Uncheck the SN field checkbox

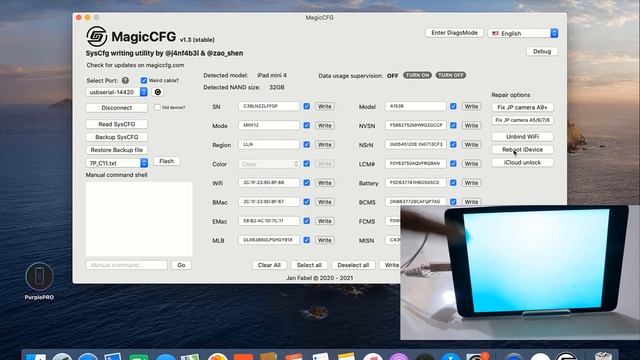307,106
